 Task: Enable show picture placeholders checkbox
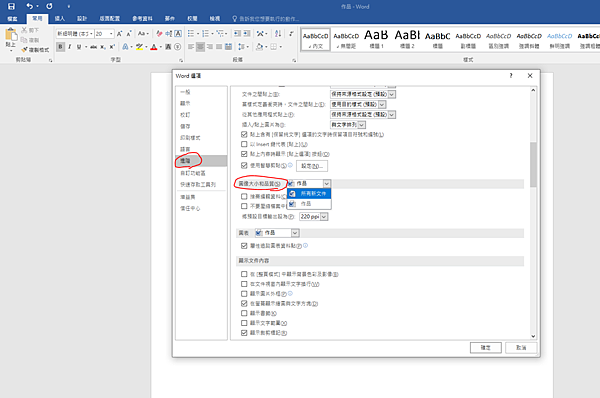tap(244, 294)
